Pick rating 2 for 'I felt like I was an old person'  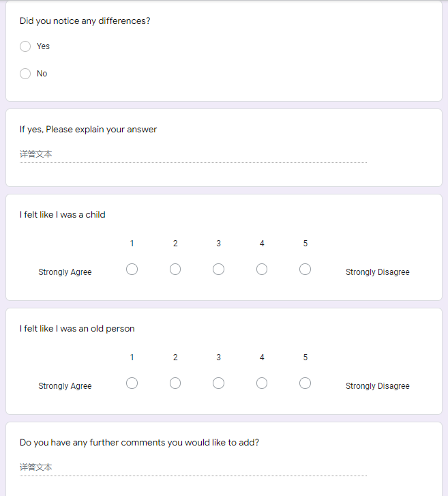(175, 383)
